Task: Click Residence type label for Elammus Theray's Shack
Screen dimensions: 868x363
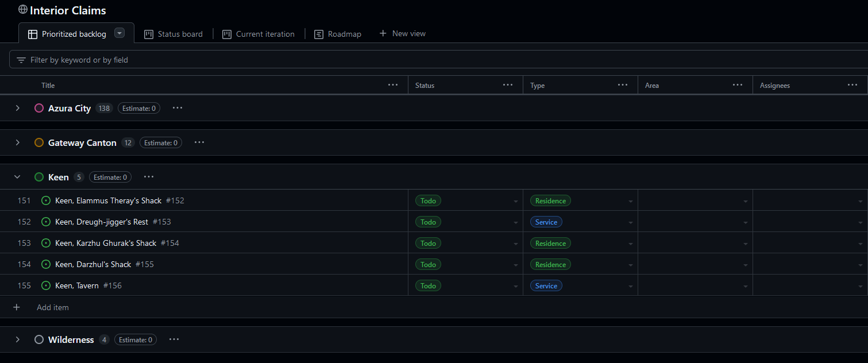Action: tap(550, 200)
